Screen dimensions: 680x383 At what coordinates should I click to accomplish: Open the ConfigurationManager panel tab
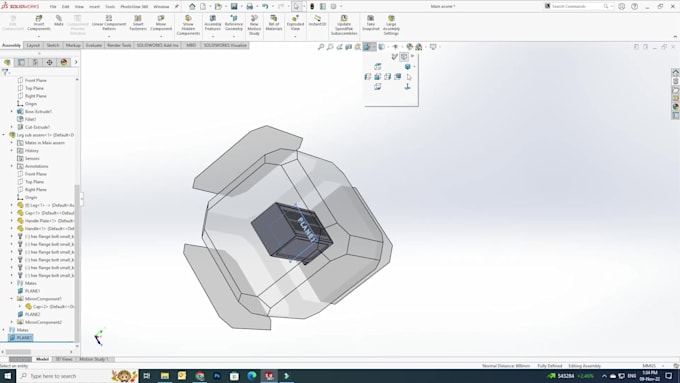35,62
